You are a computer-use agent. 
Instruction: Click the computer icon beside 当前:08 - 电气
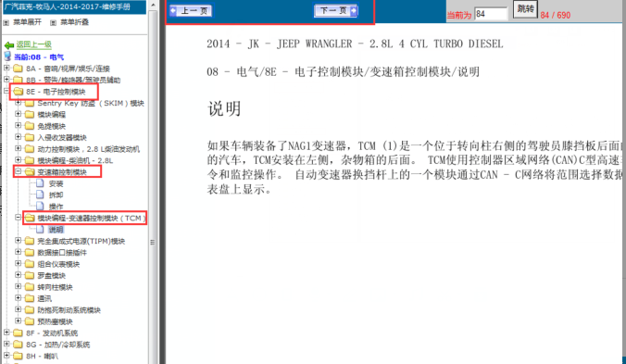(x=7, y=56)
